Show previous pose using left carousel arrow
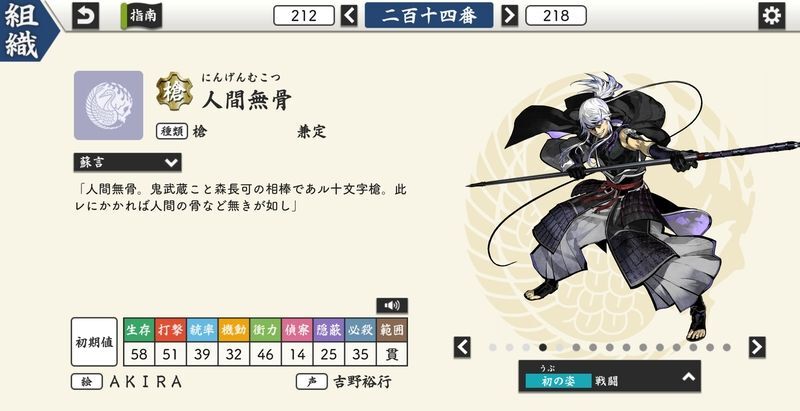The image size is (800, 411). coord(462,347)
